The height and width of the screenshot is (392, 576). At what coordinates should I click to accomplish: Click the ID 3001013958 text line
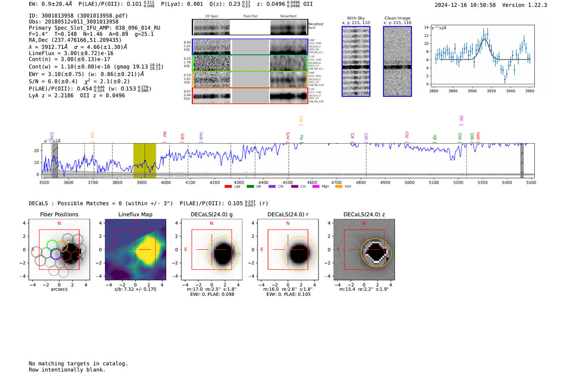click(78, 16)
